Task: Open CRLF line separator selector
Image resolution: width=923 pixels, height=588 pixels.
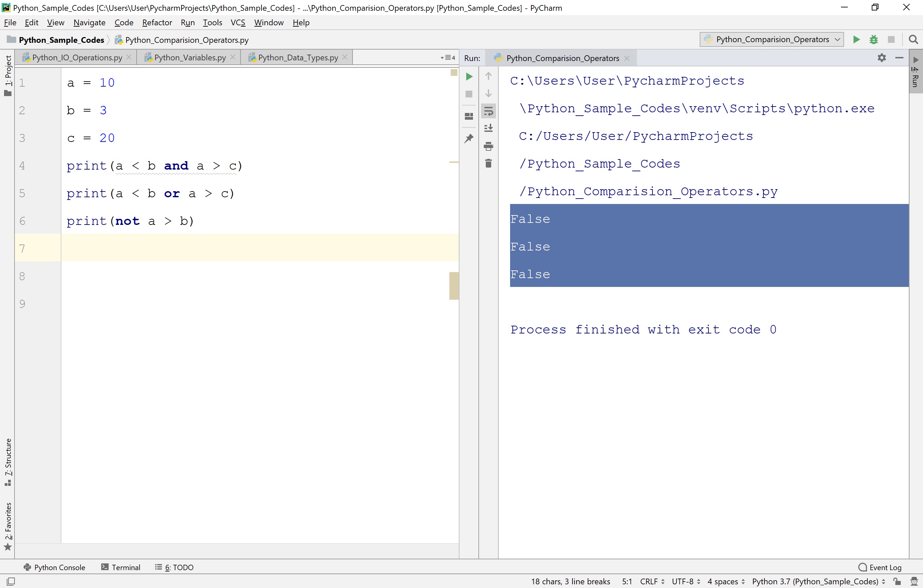Action: [x=652, y=581]
